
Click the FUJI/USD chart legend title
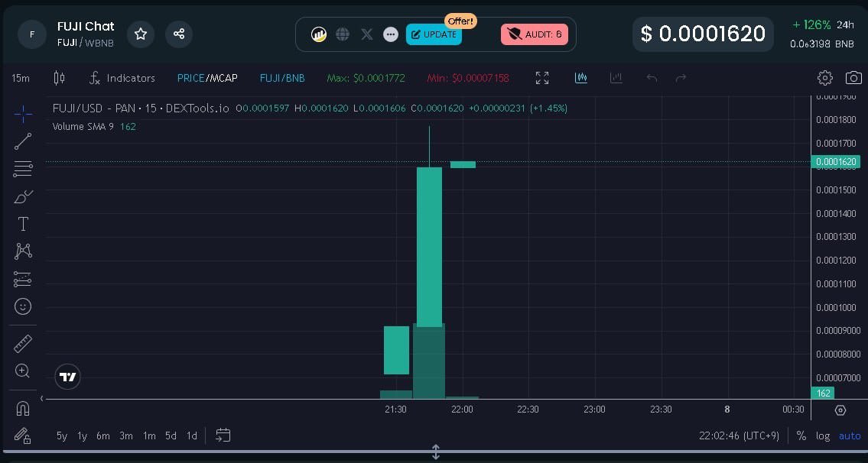click(141, 108)
